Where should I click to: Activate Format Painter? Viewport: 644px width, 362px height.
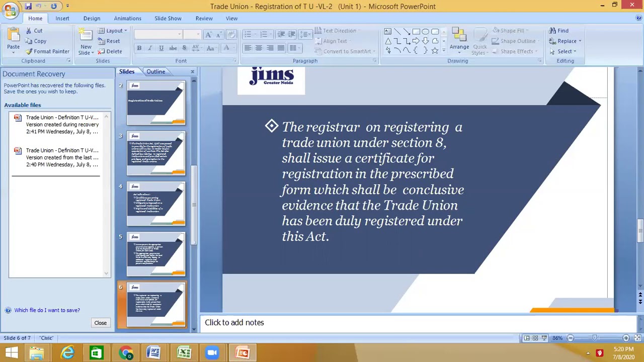(x=47, y=51)
